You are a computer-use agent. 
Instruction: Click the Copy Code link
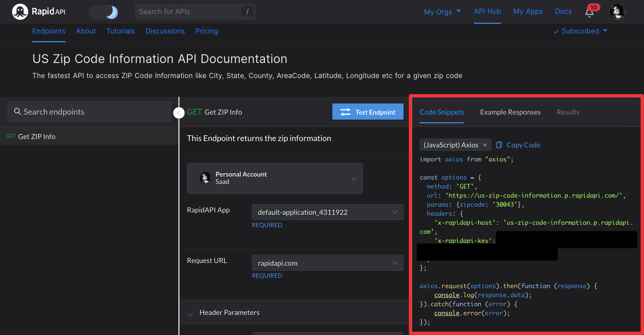click(523, 145)
